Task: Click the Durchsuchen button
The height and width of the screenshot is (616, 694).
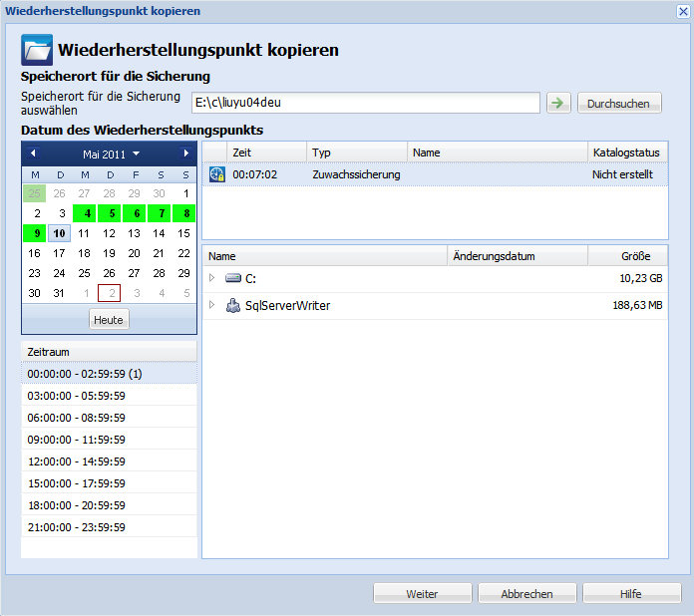Action: tap(618, 103)
